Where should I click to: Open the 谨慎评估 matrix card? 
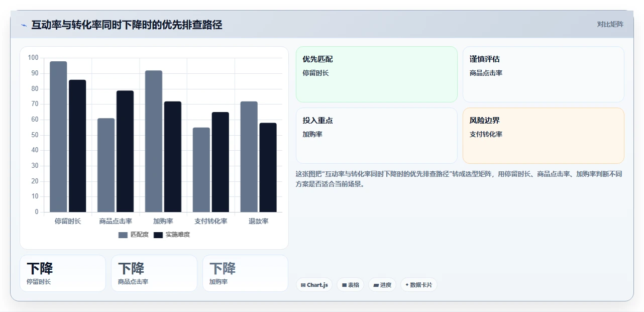(x=544, y=74)
